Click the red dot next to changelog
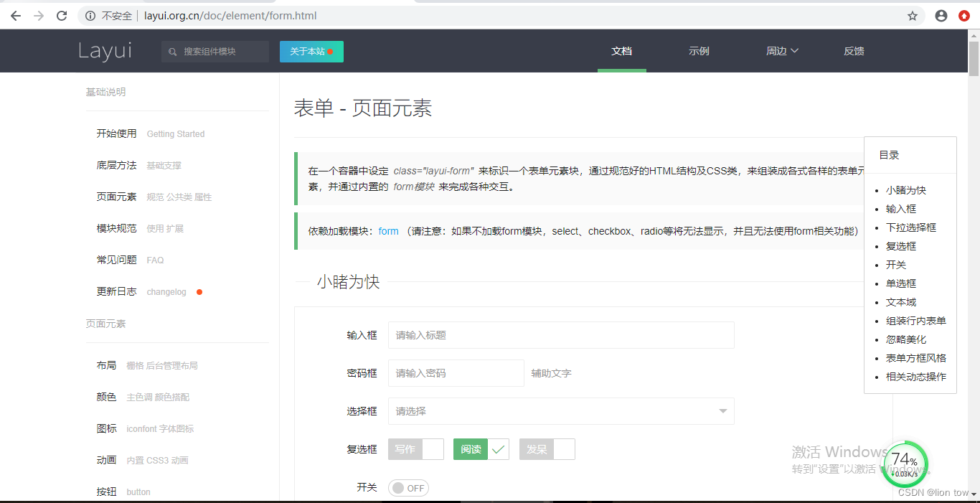 pos(199,291)
